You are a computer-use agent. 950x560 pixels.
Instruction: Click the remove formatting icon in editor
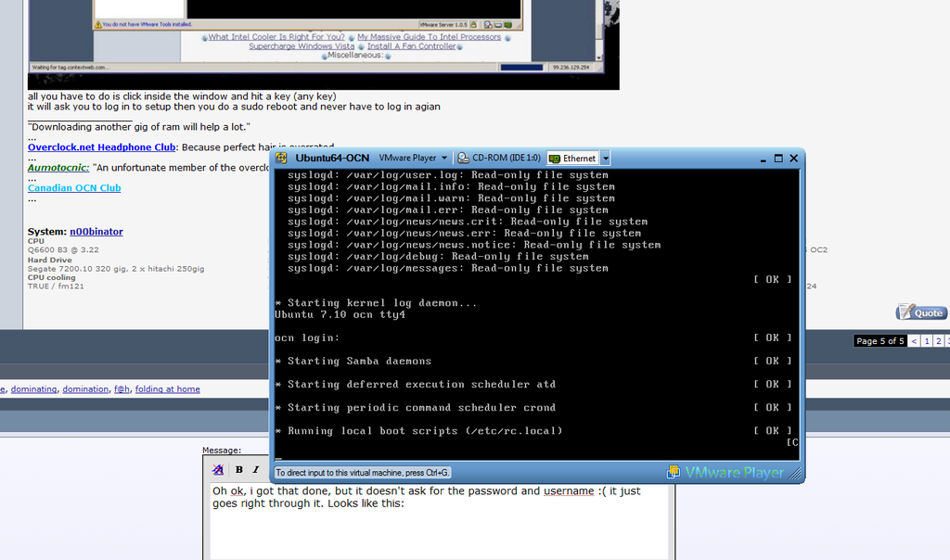pos(218,469)
